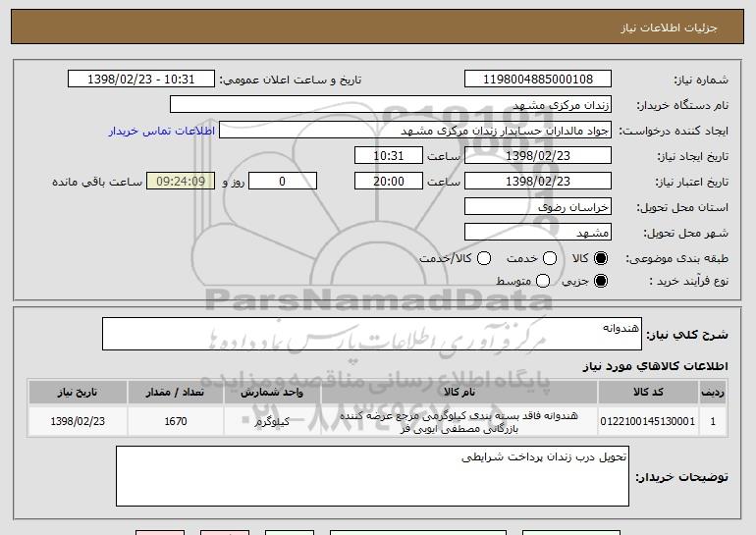Click buyer organization field زندان مرکزی مشهد

(x=391, y=104)
